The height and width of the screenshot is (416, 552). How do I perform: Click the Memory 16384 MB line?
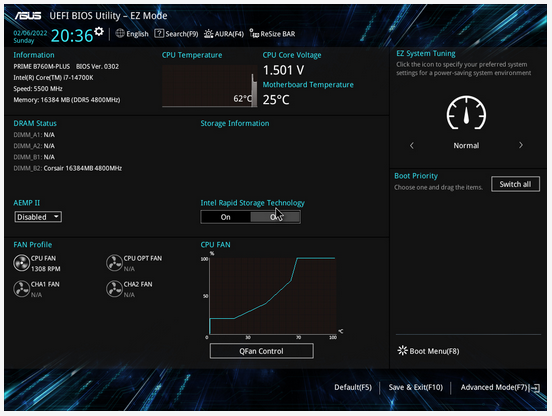pyautogui.click(x=67, y=100)
